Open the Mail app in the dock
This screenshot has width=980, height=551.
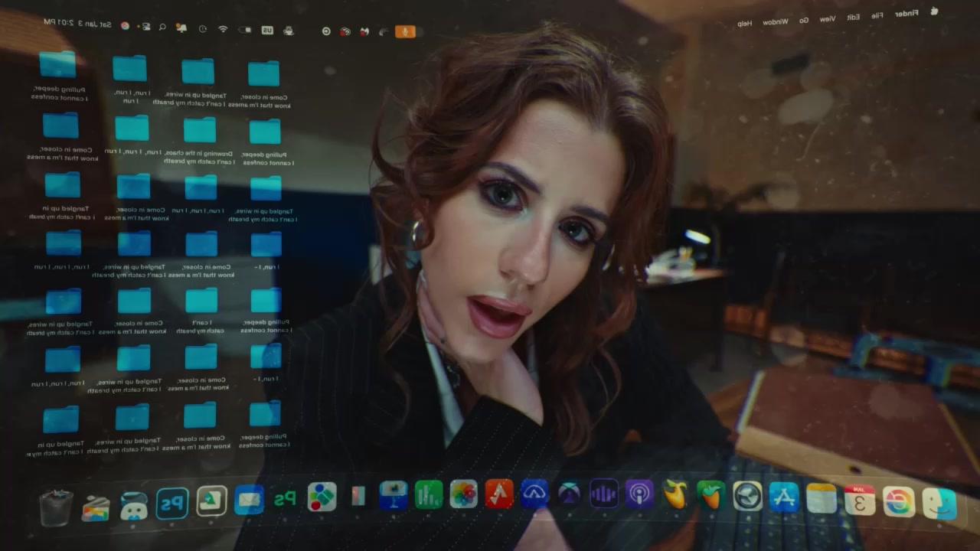click(249, 500)
